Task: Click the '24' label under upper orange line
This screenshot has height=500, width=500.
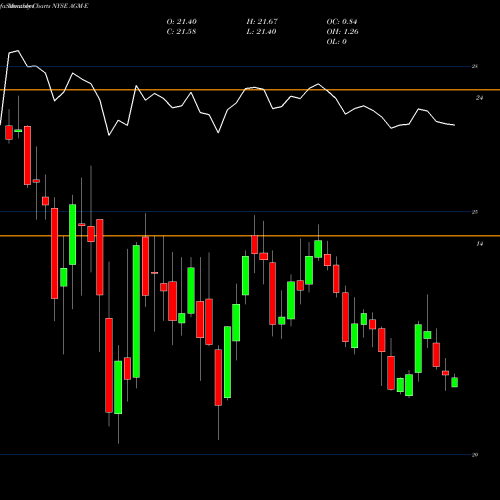Action: (479, 98)
